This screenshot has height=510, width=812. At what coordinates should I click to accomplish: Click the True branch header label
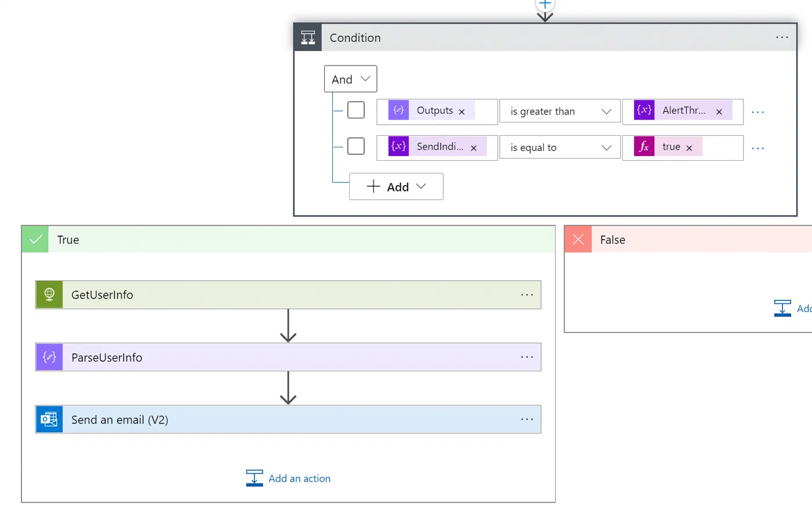pyautogui.click(x=68, y=240)
